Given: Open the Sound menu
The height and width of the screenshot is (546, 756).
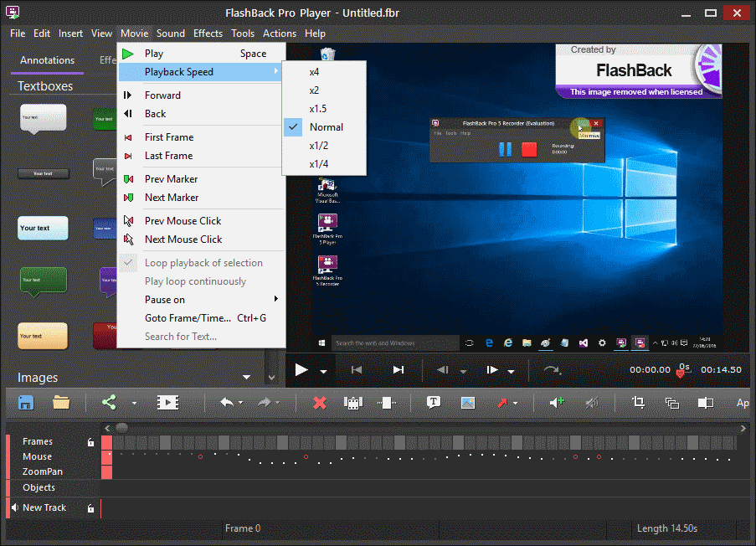Looking at the screenshot, I should point(171,33).
